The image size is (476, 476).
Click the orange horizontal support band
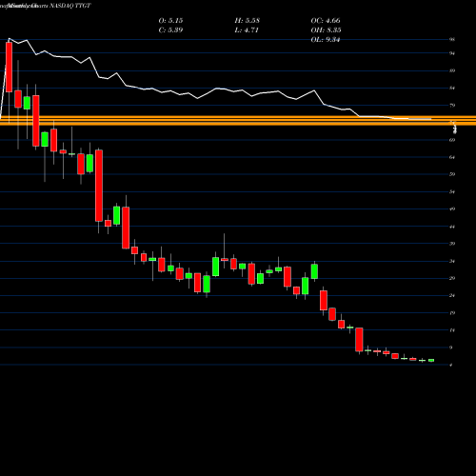point(238,121)
